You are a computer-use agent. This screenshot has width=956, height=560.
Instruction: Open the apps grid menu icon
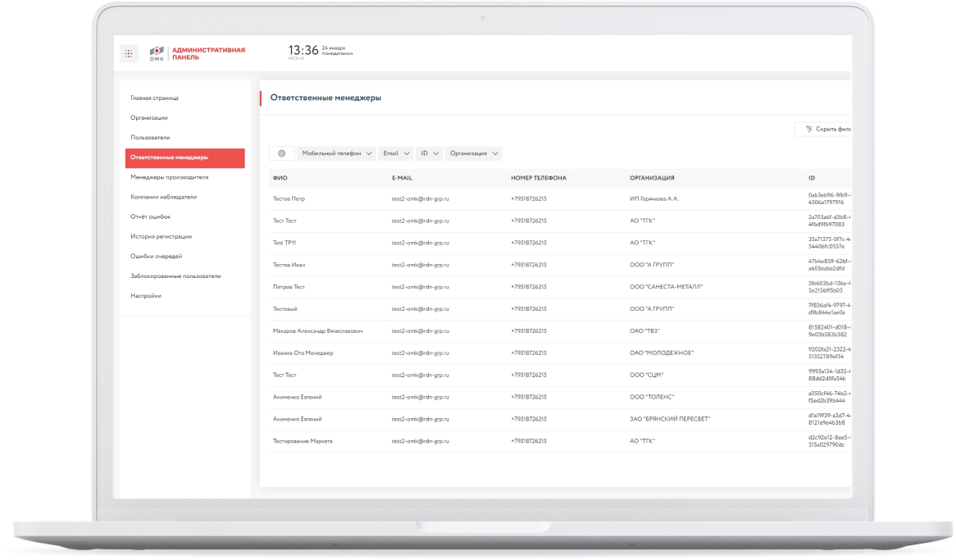tap(129, 53)
